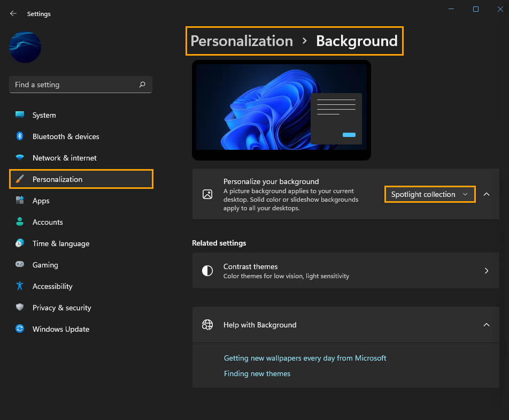Select Windows Update
The height and width of the screenshot is (420, 509).
[81, 329]
